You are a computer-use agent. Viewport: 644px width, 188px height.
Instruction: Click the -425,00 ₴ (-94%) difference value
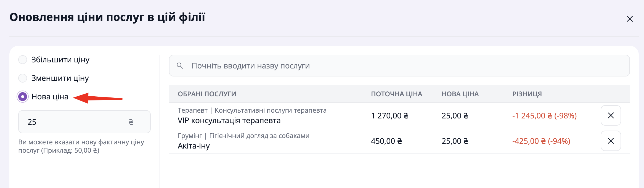pos(541,141)
